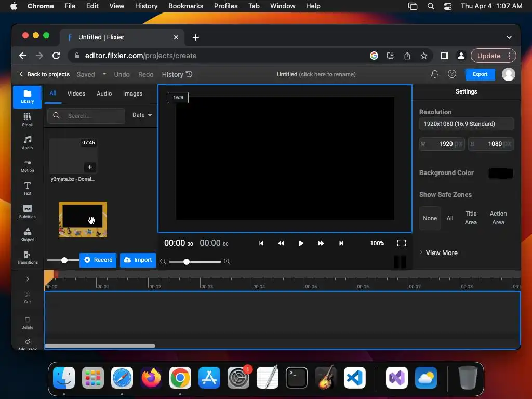Click the Cut tool
This screenshot has width=532, height=399.
point(27,297)
